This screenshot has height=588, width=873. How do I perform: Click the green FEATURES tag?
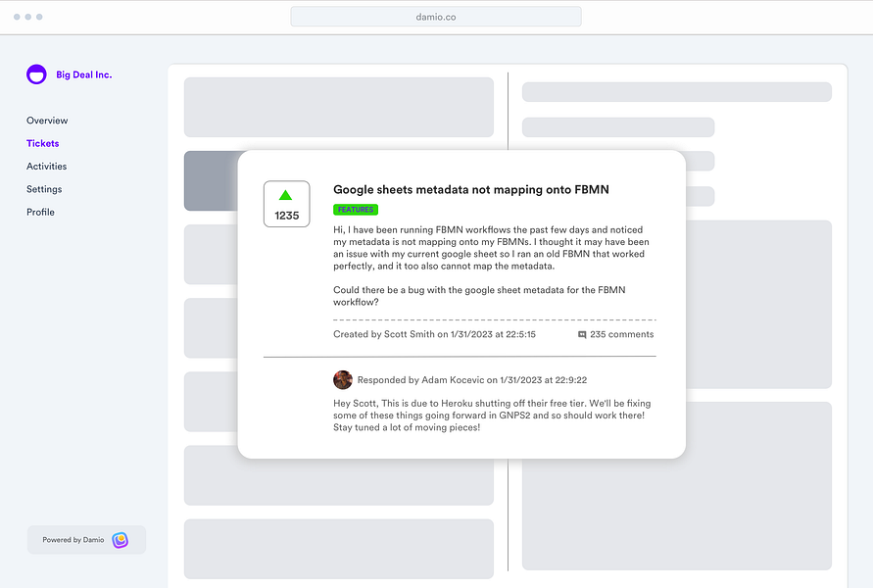tap(356, 210)
